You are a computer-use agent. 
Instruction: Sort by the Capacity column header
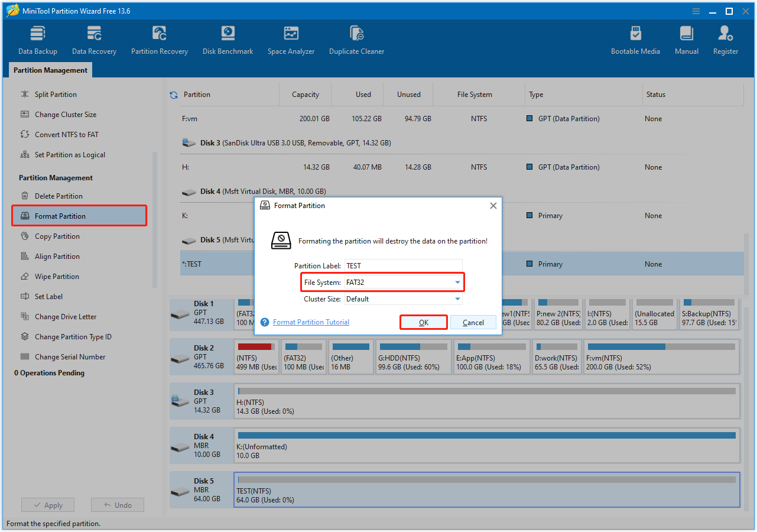click(305, 95)
